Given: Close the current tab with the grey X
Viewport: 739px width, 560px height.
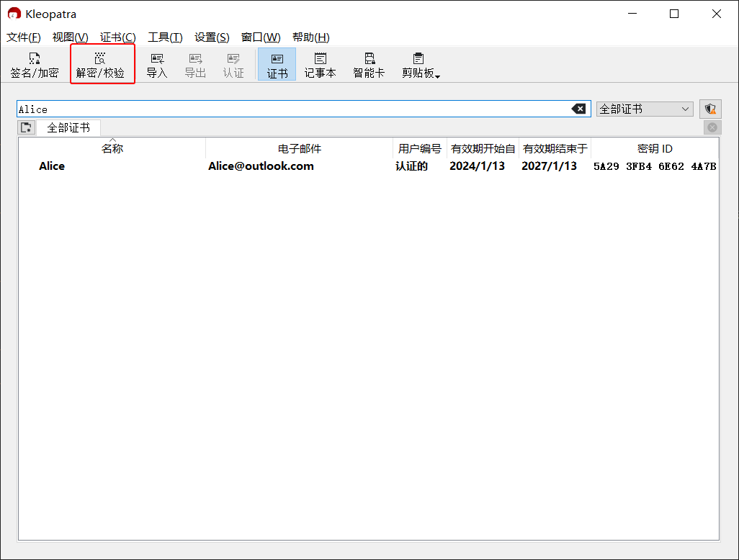Looking at the screenshot, I should click(712, 127).
